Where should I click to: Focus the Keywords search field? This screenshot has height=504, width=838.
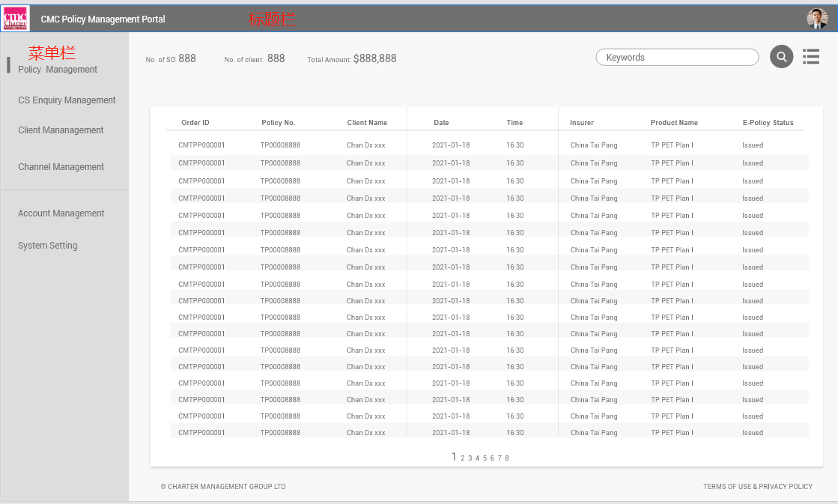pos(677,57)
